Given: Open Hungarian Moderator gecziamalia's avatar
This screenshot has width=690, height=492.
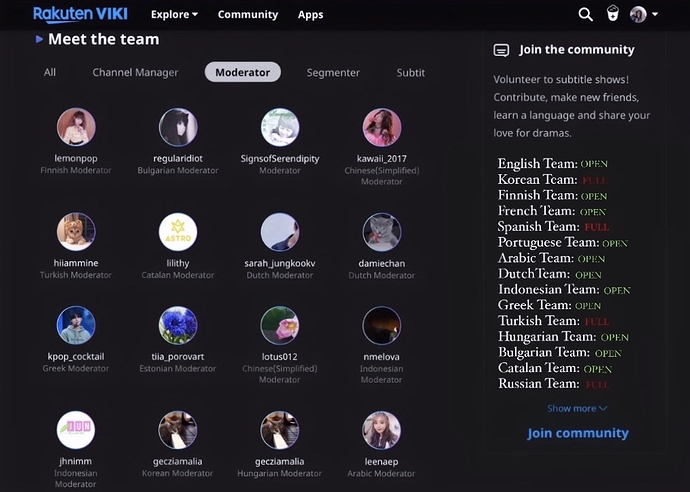Looking at the screenshot, I should pyautogui.click(x=280, y=430).
